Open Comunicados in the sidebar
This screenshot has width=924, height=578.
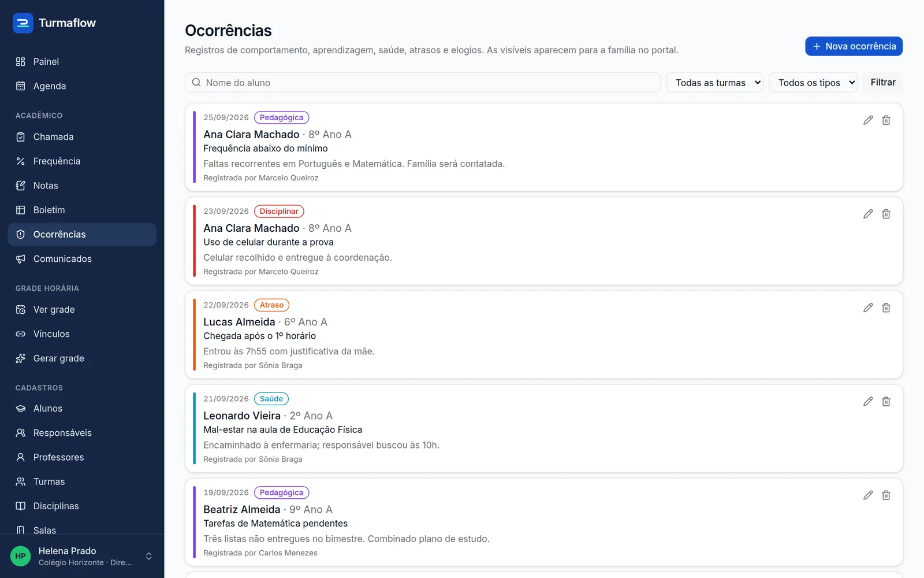point(82,259)
